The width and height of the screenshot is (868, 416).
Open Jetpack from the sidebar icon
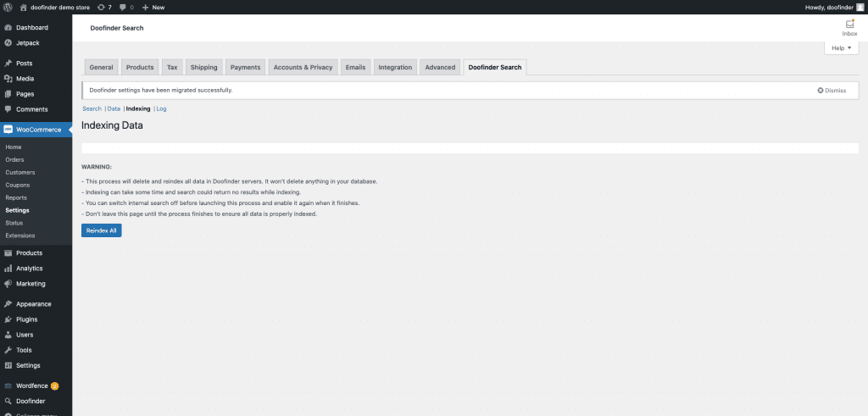click(x=8, y=42)
